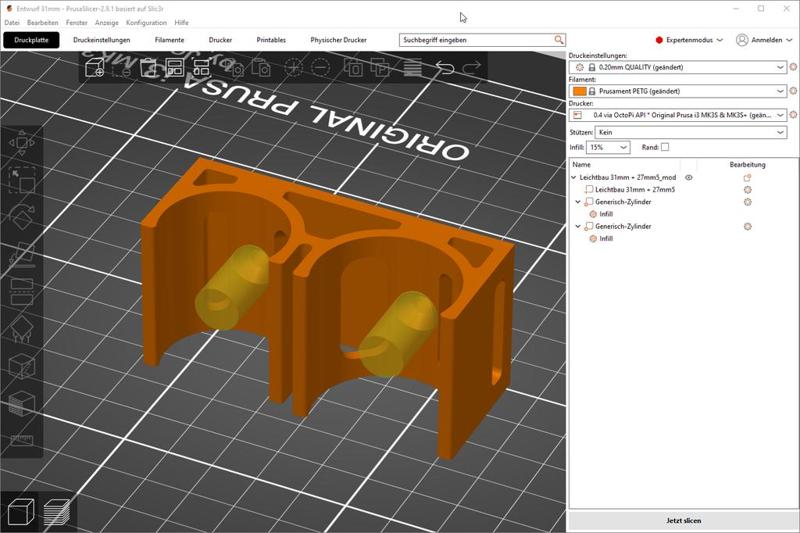Click the Split to parts icon
This screenshot has height=533, width=800.
[381, 68]
